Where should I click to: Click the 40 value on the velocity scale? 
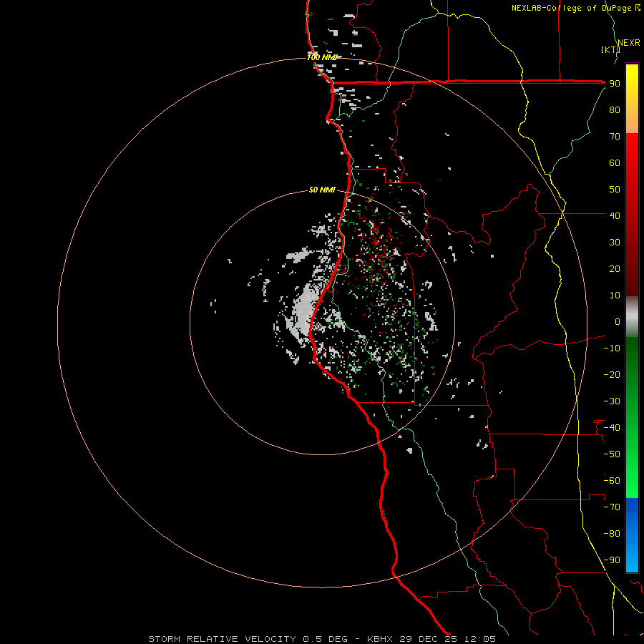[x=615, y=215]
